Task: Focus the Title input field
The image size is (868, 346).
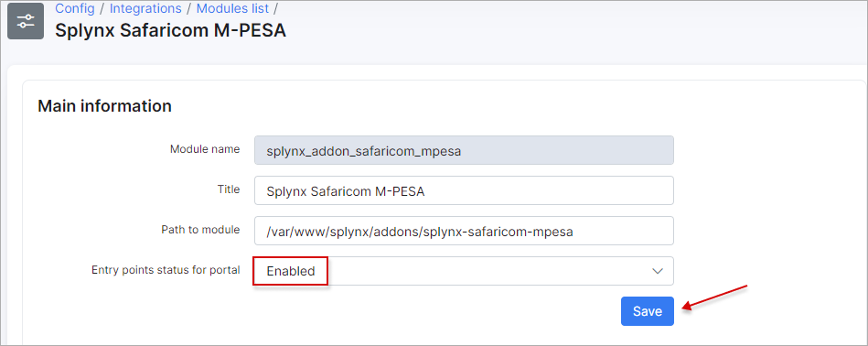Action: point(464,190)
